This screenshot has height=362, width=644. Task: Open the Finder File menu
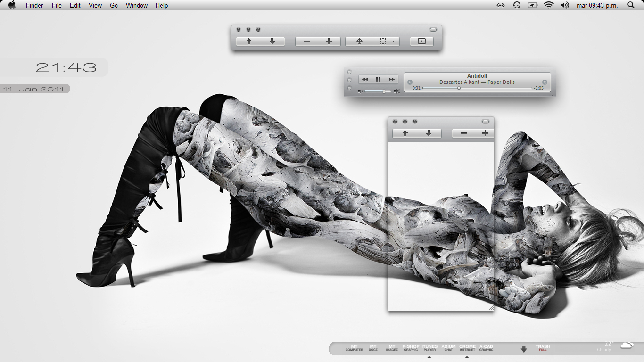[x=57, y=5]
